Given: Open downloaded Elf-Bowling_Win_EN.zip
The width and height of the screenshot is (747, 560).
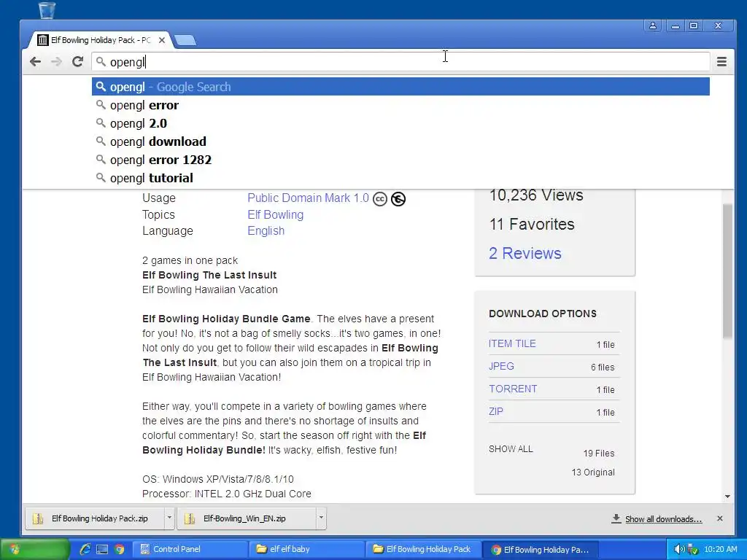Looking at the screenshot, I should (247, 518).
